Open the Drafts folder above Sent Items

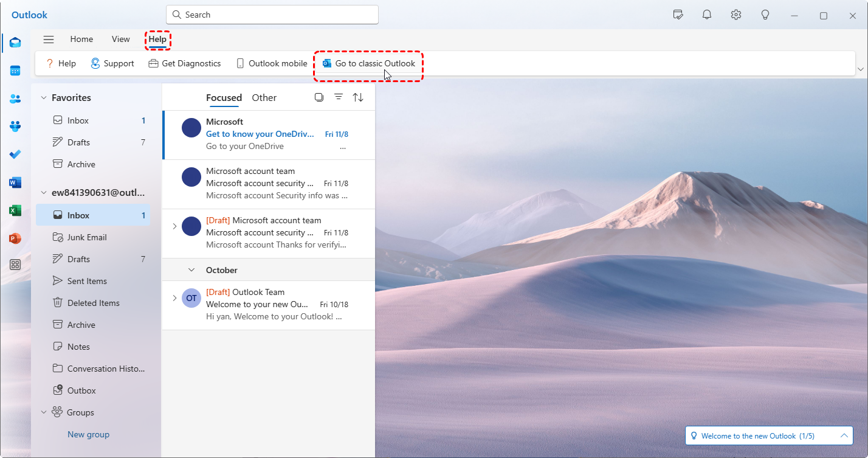point(93,259)
